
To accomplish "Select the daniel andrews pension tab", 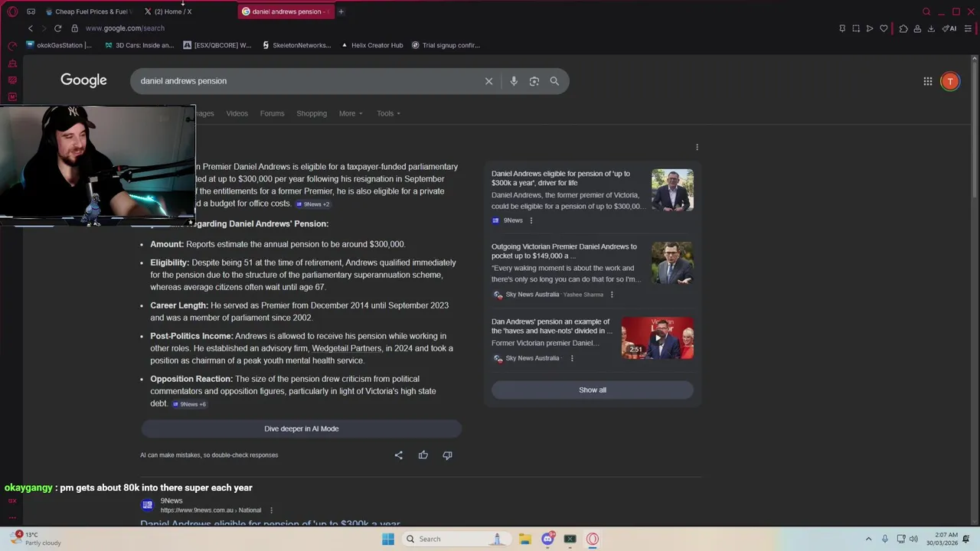I will coord(286,11).
